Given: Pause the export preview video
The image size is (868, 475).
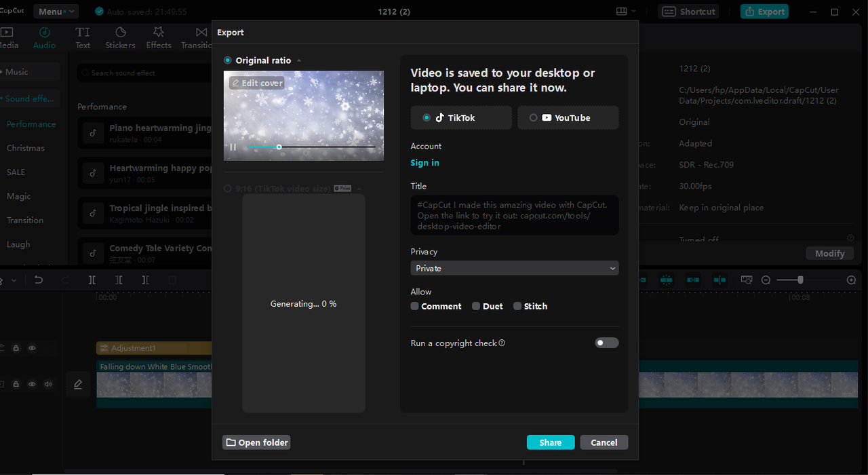Looking at the screenshot, I should 233,147.
